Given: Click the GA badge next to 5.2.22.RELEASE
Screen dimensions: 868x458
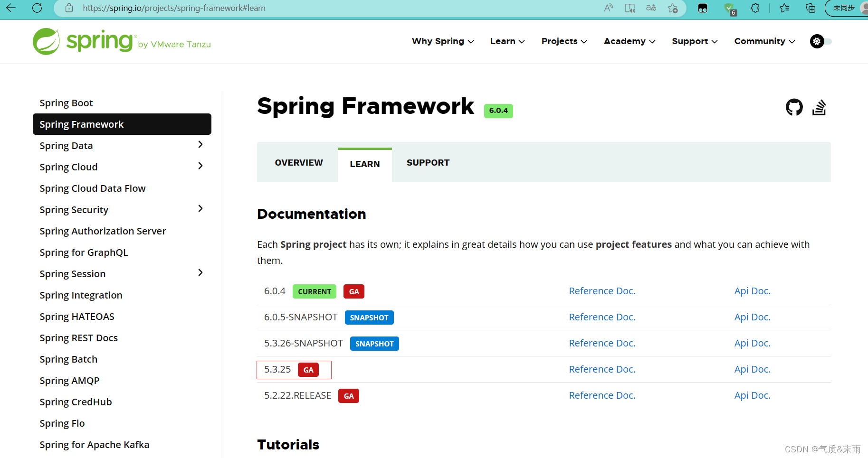Looking at the screenshot, I should tap(349, 396).
